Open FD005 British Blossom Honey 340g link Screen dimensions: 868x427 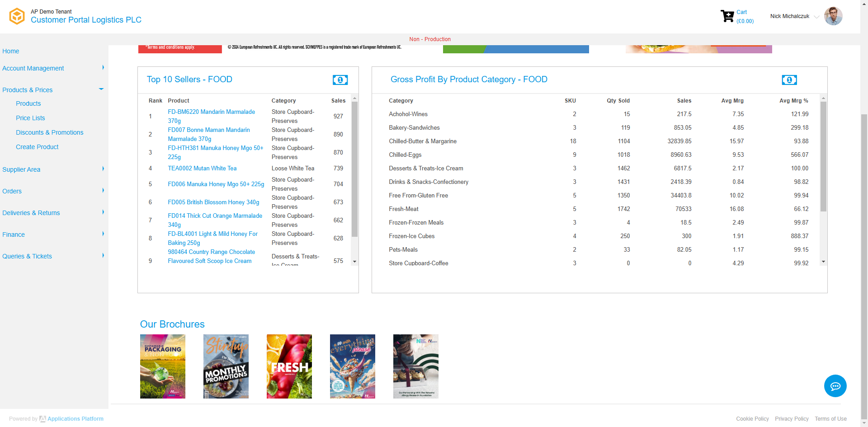pyautogui.click(x=213, y=202)
